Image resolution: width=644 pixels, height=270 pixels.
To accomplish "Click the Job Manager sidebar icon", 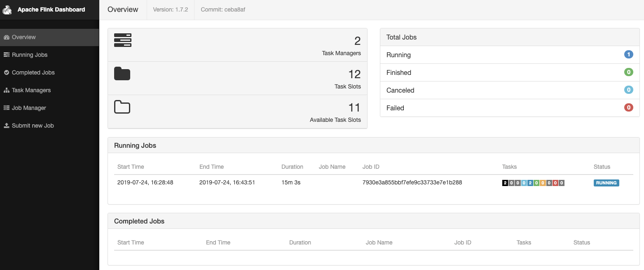I will (x=6, y=108).
